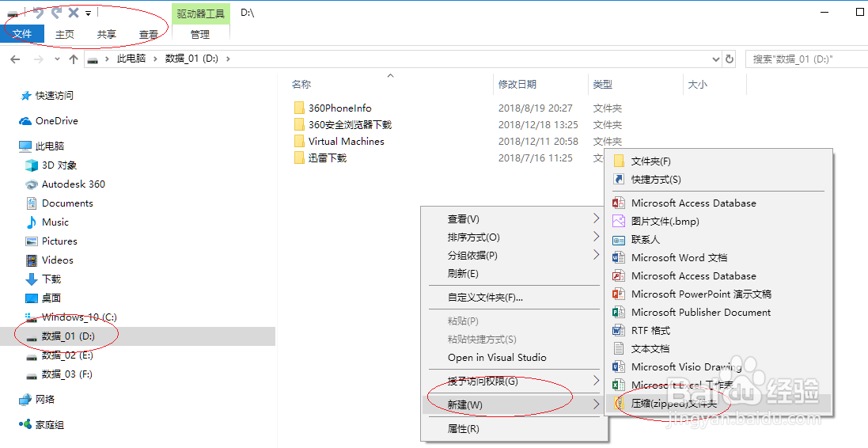
Task: Sort by the 类型 column header
Action: point(603,85)
